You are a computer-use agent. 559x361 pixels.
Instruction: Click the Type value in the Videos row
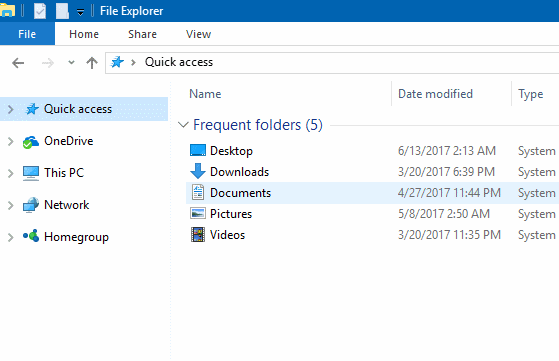537,236
